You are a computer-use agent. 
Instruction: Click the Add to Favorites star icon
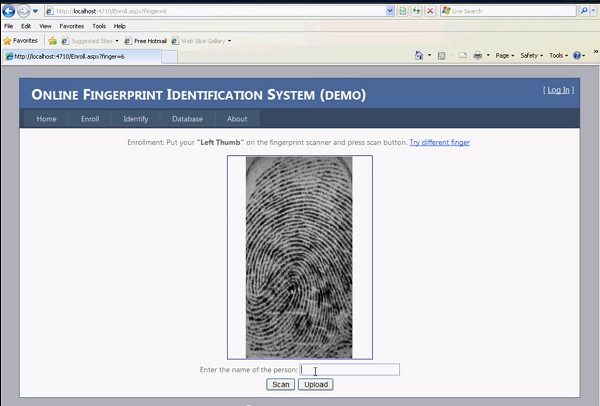click(53, 41)
